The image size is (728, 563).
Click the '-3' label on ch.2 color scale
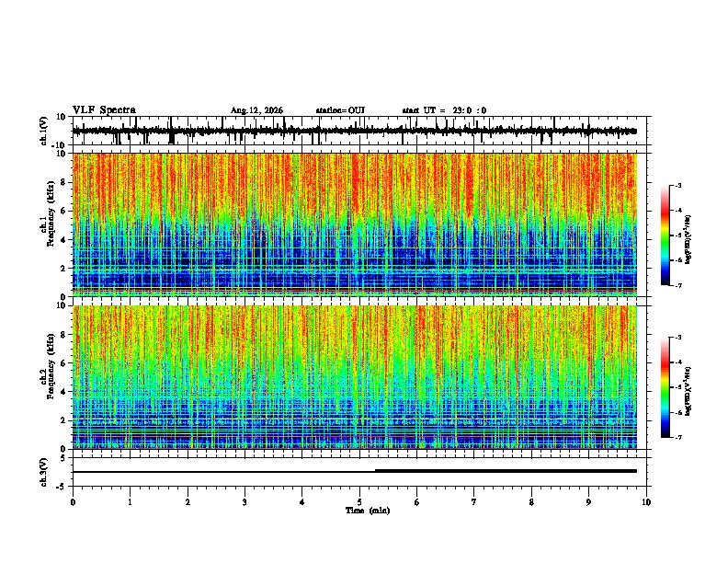coord(678,338)
